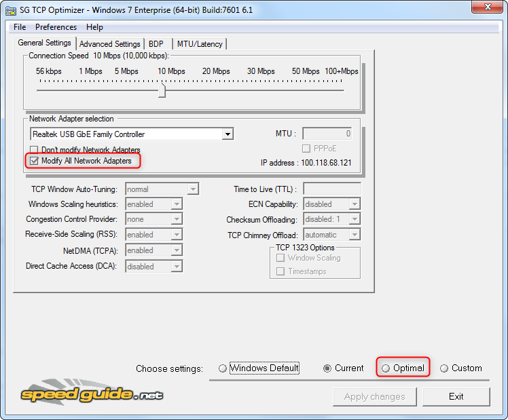Screen dimensions: 508x420
Task: Switch to the MTU/Latency tab
Action: [200, 44]
